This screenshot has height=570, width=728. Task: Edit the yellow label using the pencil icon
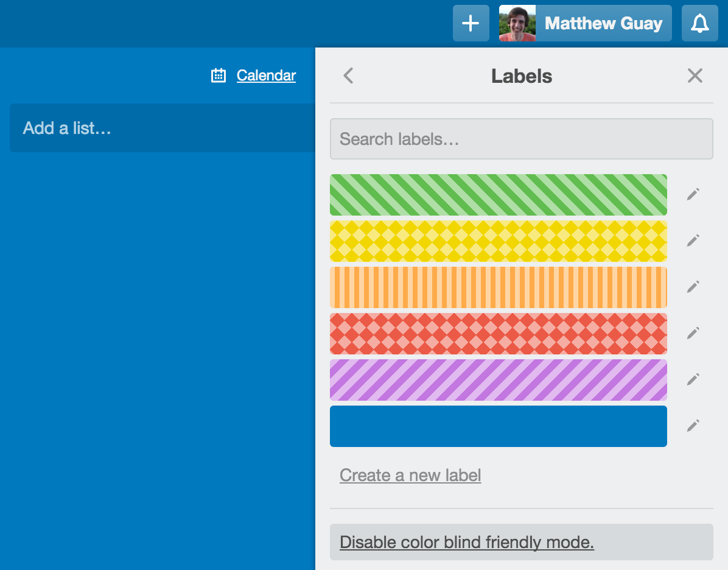tap(693, 241)
